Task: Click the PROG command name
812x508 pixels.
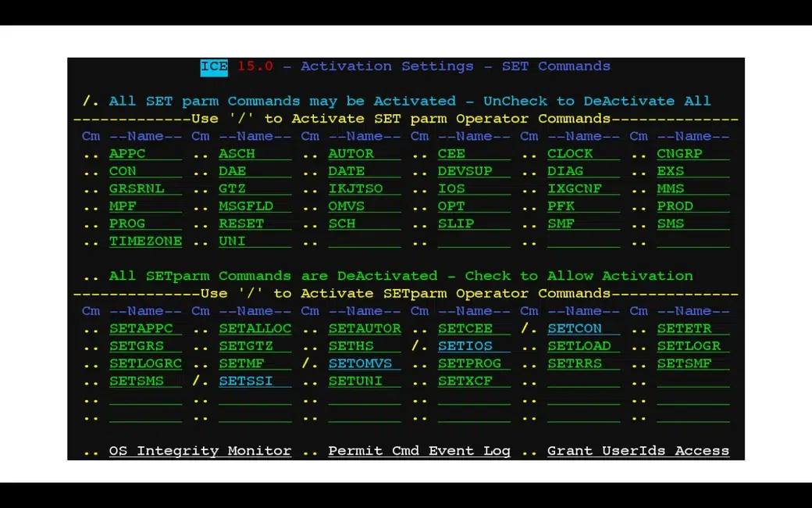Action: point(126,224)
